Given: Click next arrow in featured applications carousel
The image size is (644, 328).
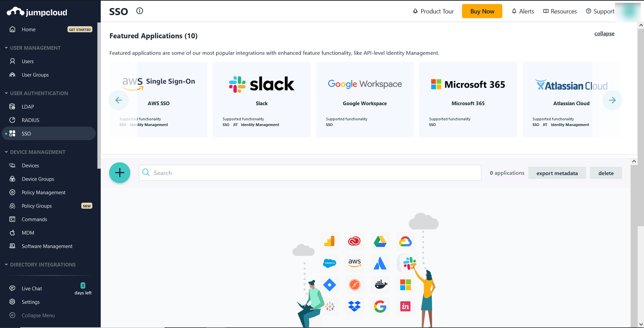Looking at the screenshot, I should tap(612, 100).
